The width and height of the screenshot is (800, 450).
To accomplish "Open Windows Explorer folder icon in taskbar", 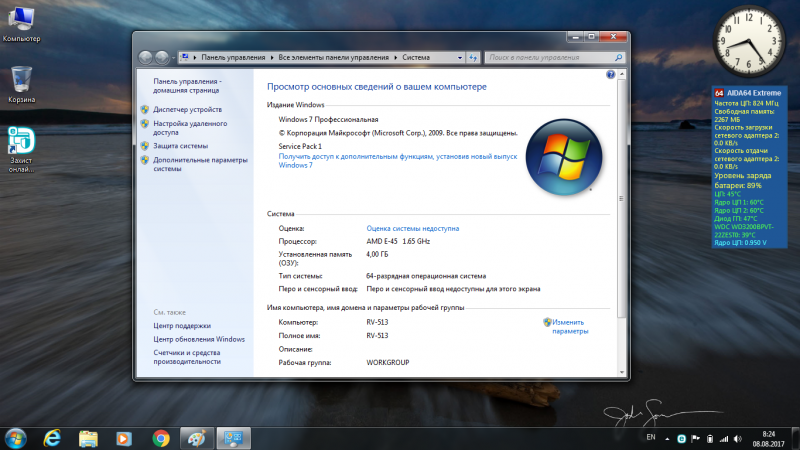I will (x=88, y=437).
